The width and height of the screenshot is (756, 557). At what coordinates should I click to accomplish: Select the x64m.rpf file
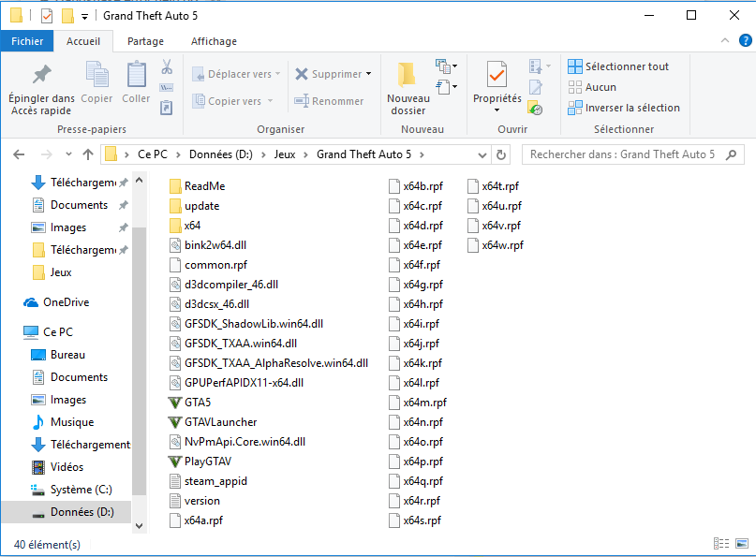click(x=418, y=403)
